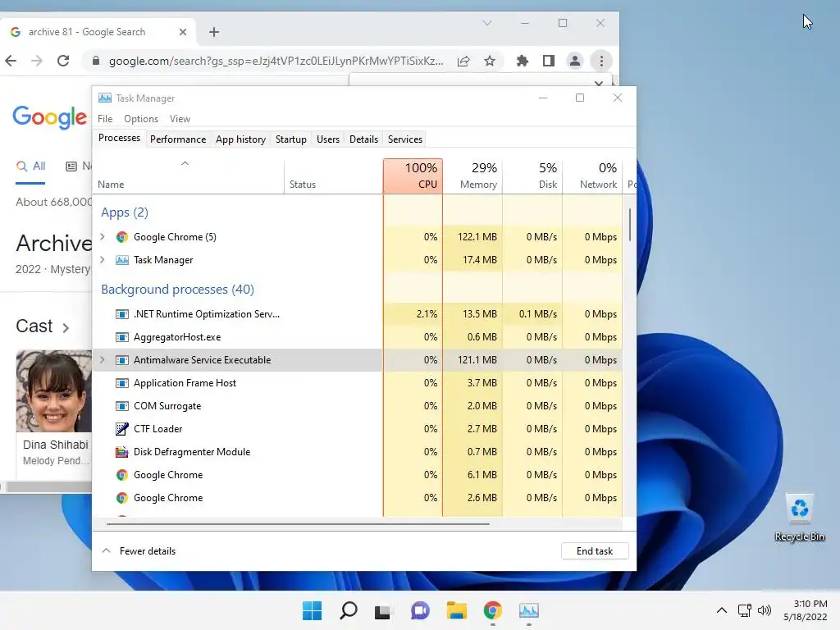This screenshot has height=630, width=840.
Task: Click the Antimalware Service Executable icon
Action: point(122,360)
